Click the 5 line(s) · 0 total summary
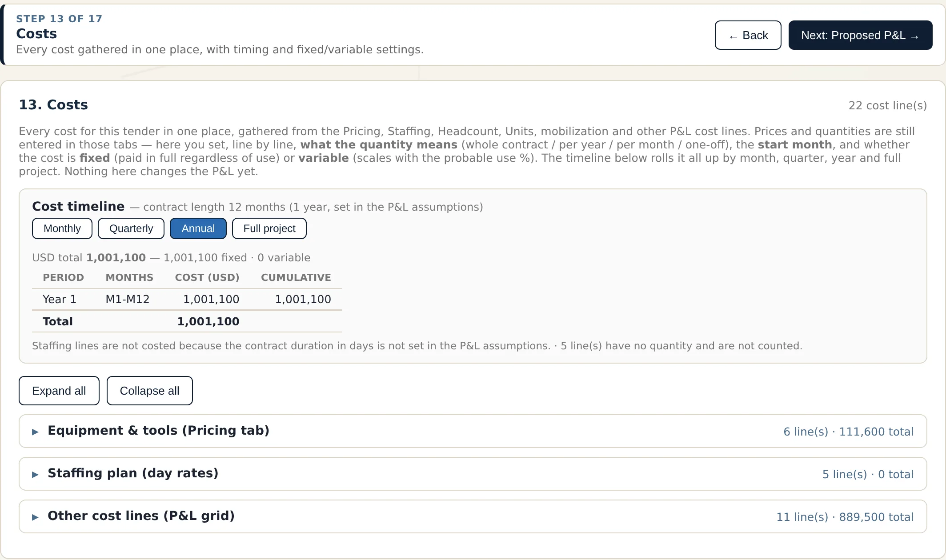The image size is (946, 560). (x=868, y=474)
